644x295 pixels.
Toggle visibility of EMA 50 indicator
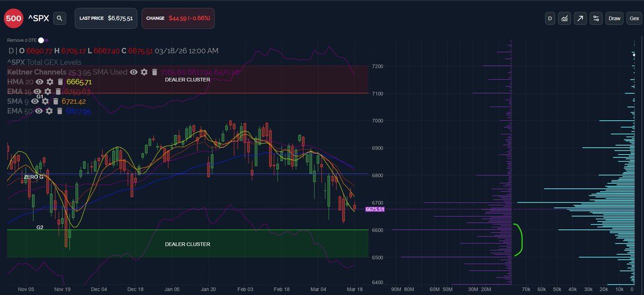(x=38, y=111)
